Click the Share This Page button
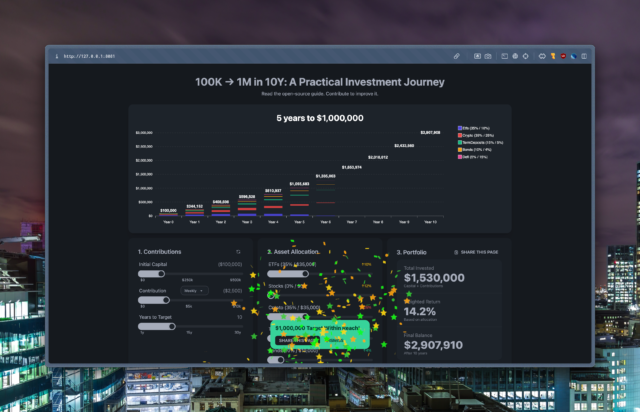Image resolution: width=640 pixels, height=412 pixels. click(478, 252)
